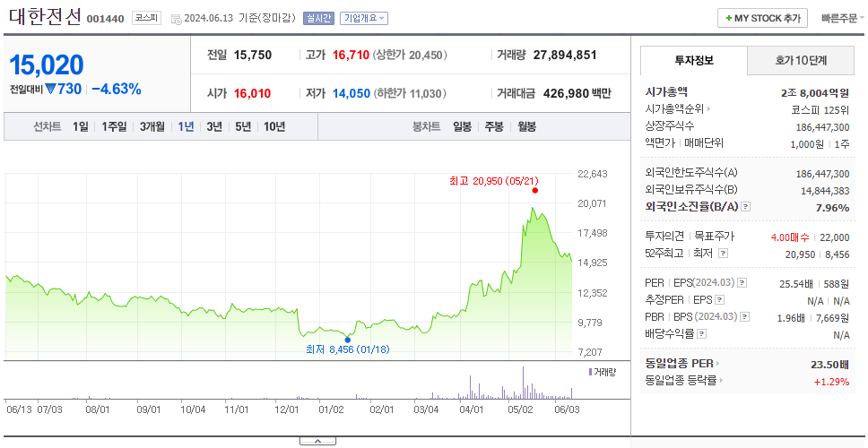
Task: Switch to the 호가10단계 tab
Action: pos(801,60)
